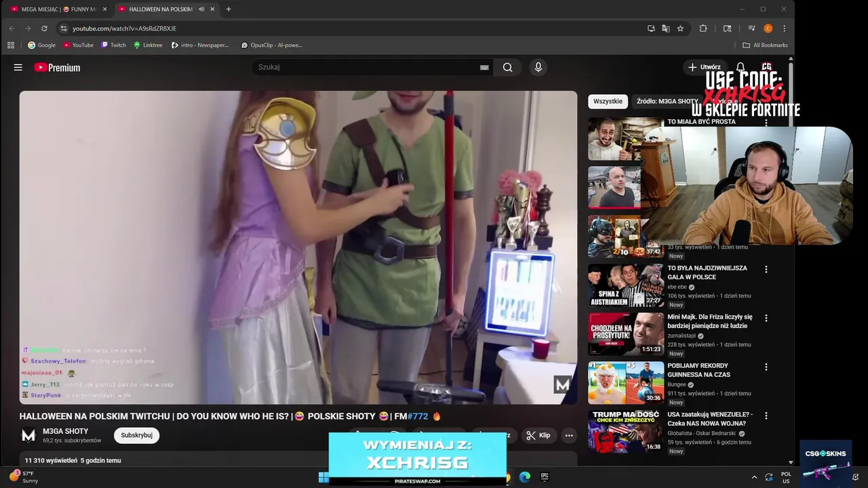The width and height of the screenshot is (868, 488).
Task: Launch Epic Games from the taskbar
Action: (x=545, y=477)
